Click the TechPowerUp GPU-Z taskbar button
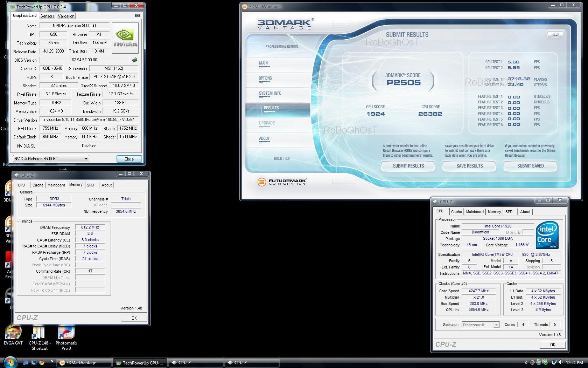The image size is (588, 368). click(x=140, y=363)
